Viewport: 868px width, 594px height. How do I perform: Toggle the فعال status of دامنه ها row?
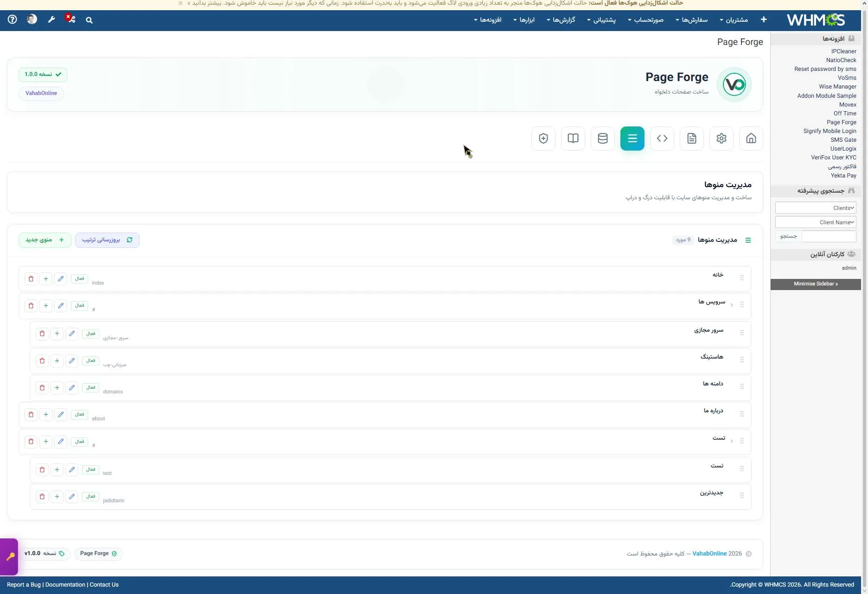pyautogui.click(x=90, y=387)
